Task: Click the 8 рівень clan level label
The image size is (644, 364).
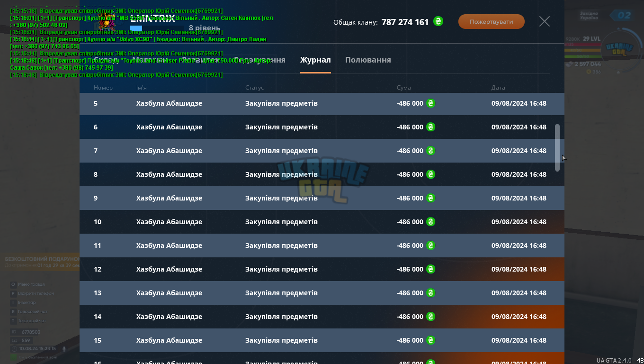Action: (x=204, y=28)
